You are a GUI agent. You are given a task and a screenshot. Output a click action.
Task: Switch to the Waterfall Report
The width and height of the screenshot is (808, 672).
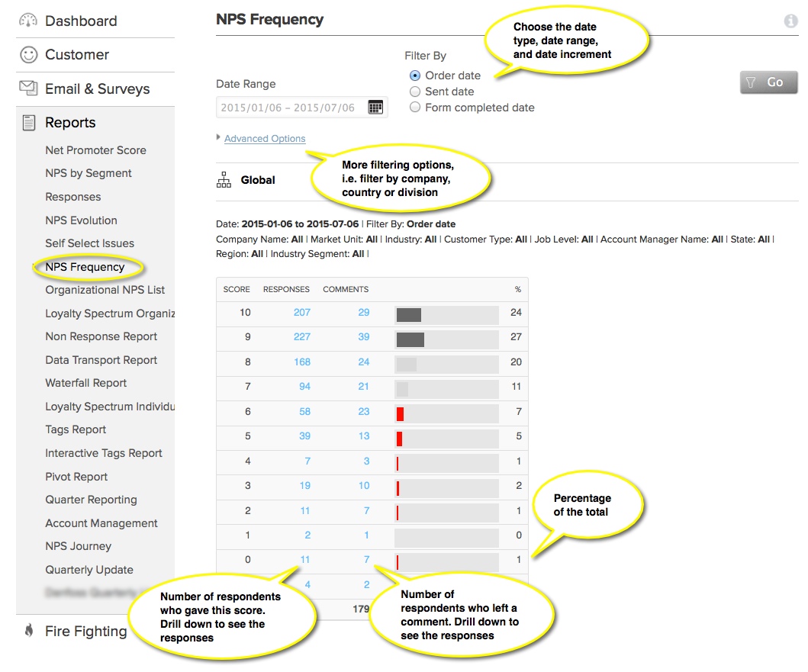(85, 383)
